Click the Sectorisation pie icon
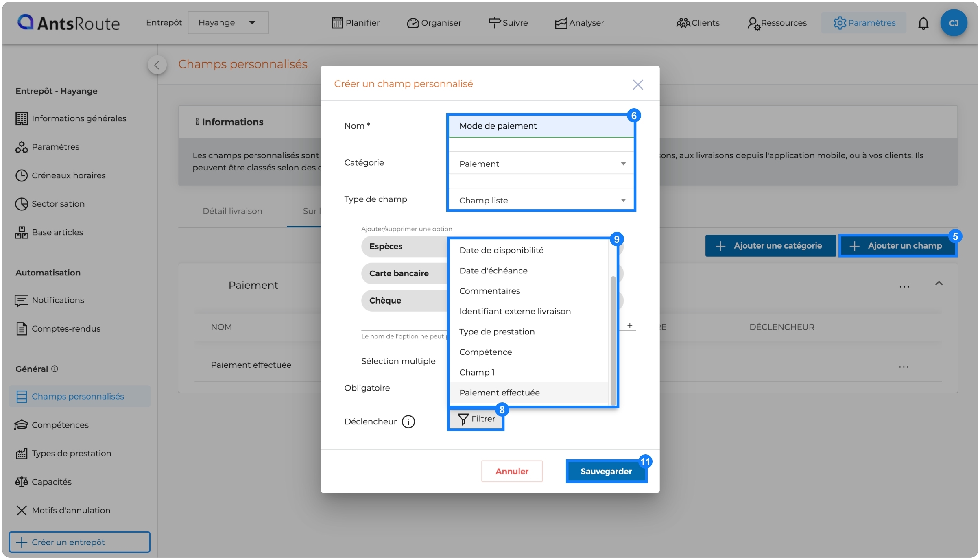The height and width of the screenshot is (559, 980). click(22, 204)
